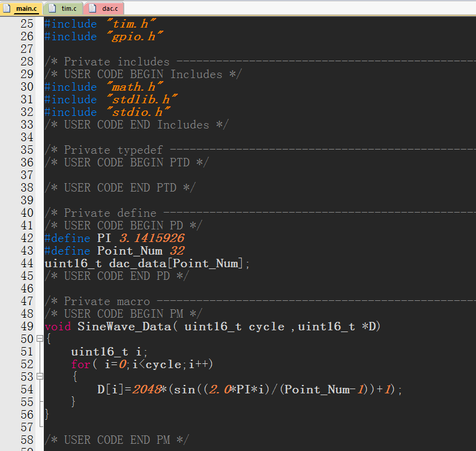The height and width of the screenshot is (451, 476).
Task: Click the 'Private define' comment line
Action: click(260, 213)
